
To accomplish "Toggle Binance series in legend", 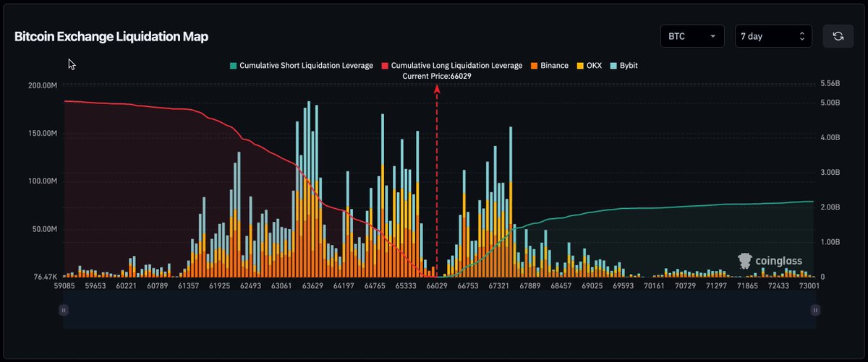I will point(549,66).
